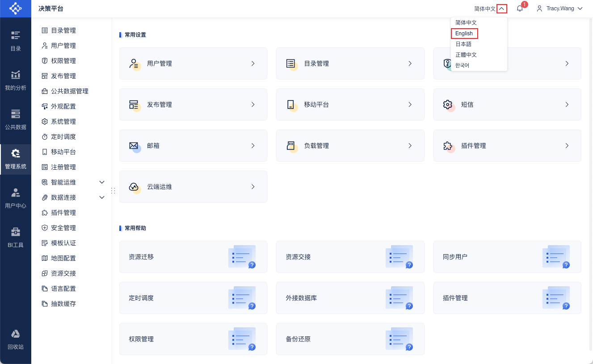Click the 权限管理 shield icon in the sidebar menu
The image size is (593, 364).
tap(45, 61)
